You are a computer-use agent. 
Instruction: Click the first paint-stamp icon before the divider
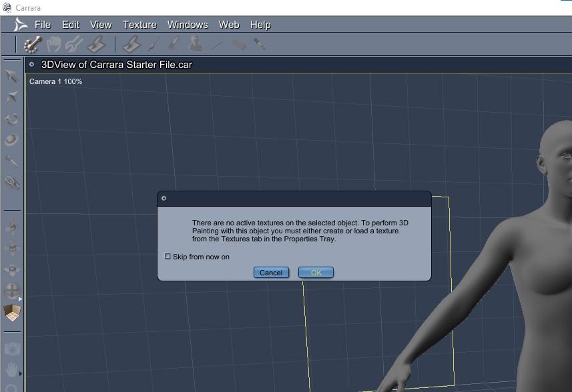tap(96, 45)
